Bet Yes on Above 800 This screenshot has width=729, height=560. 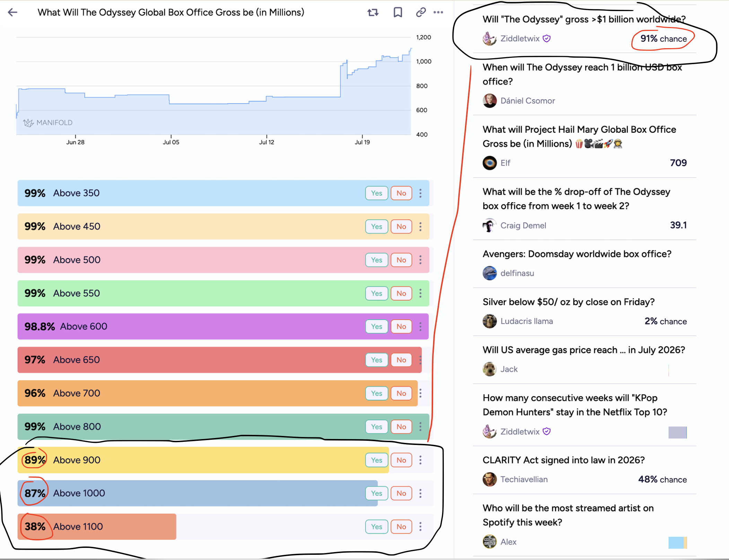click(x=377, y=427)
